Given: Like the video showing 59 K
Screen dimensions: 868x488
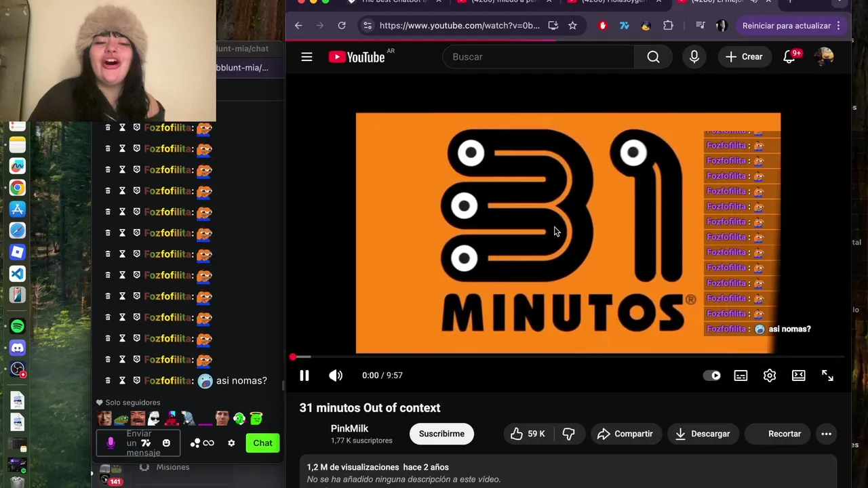Looking at the screenshot, I should (x=528, y=434).
